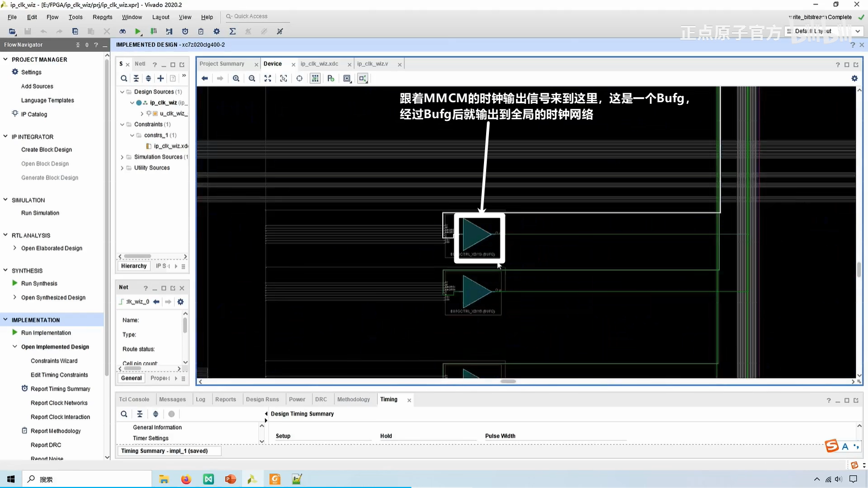Click the Run (green play) toolbar icon
868x488 pixels.
click(138, 31)
